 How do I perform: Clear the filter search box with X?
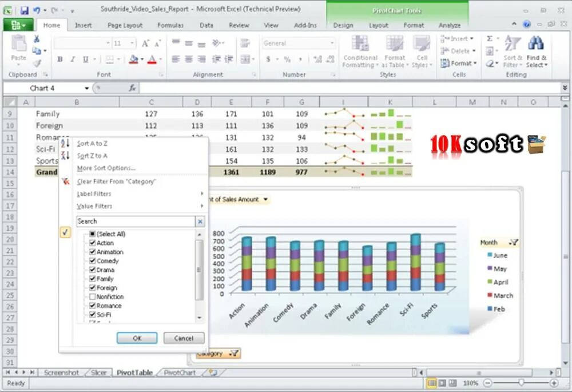point(200,221)
